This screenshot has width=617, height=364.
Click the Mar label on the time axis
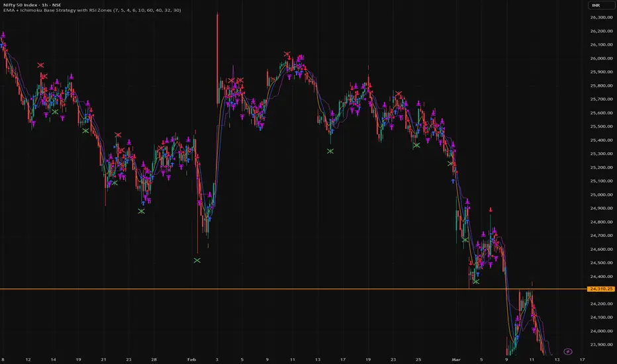click(x=456, y=359)
